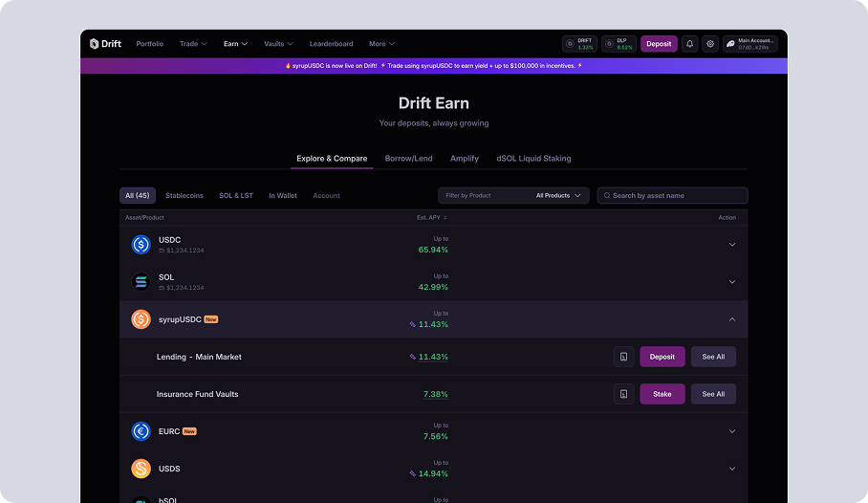Viewport: 868px width, 503px height.
Task: Expand the EURC row
Action: pyautogui.click(x=732, y=431)
